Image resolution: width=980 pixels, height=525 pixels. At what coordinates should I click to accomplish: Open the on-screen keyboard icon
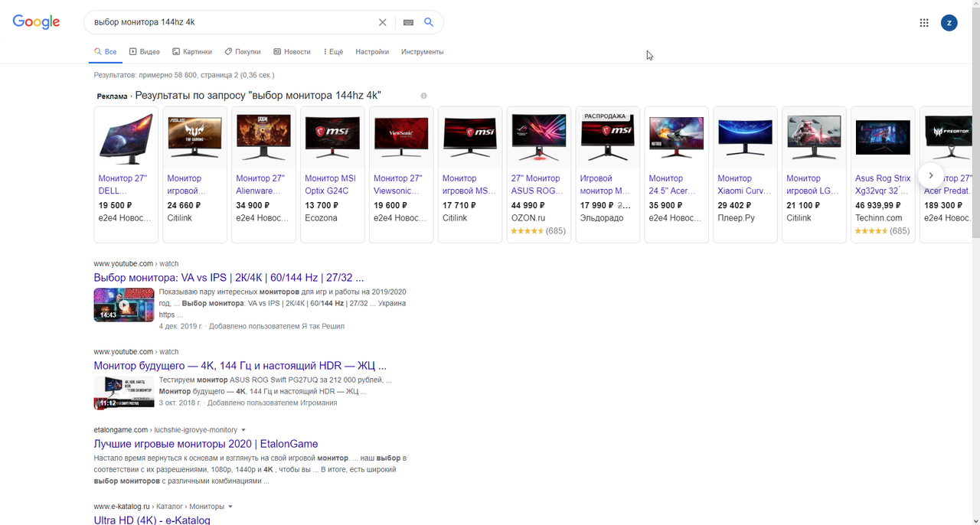click(x=408, y=22)
